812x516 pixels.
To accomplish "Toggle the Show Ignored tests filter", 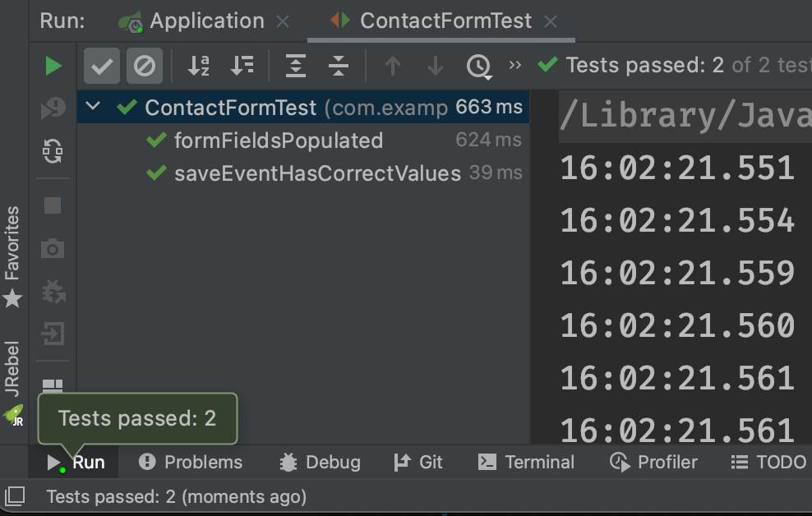I will (x=145, y=66).
